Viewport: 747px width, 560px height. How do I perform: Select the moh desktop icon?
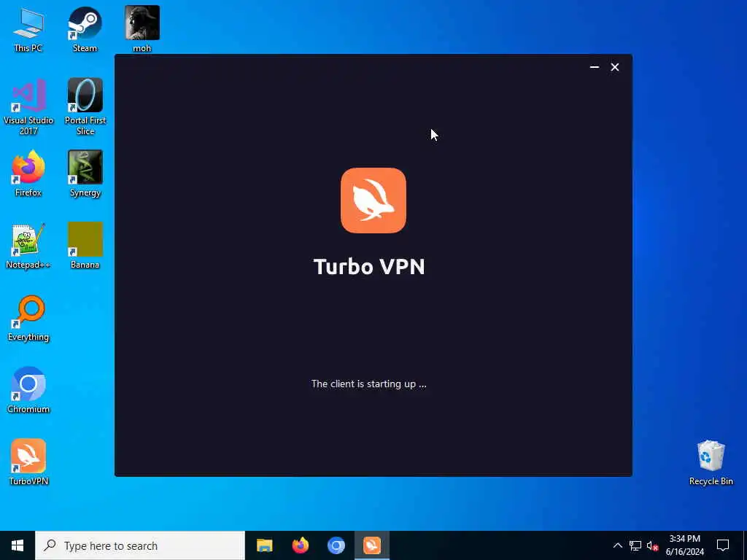[142, 29]
